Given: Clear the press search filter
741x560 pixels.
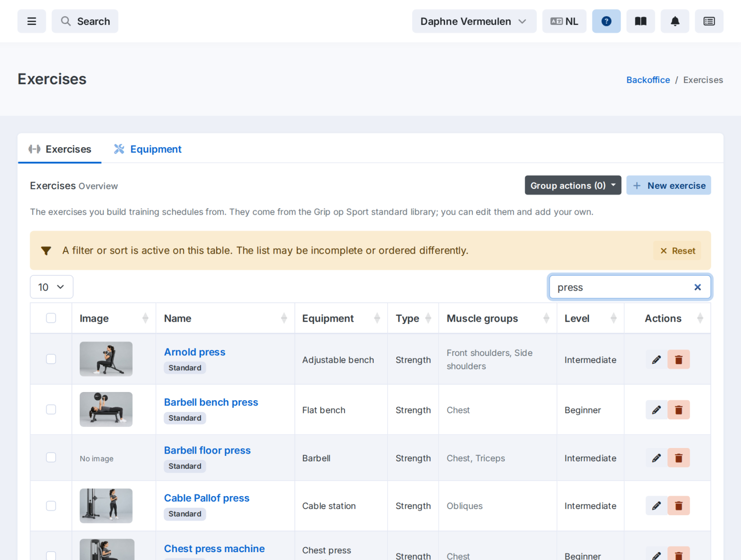Looking at the screenshot, I should pyautogui.click(x=697, y=287).
